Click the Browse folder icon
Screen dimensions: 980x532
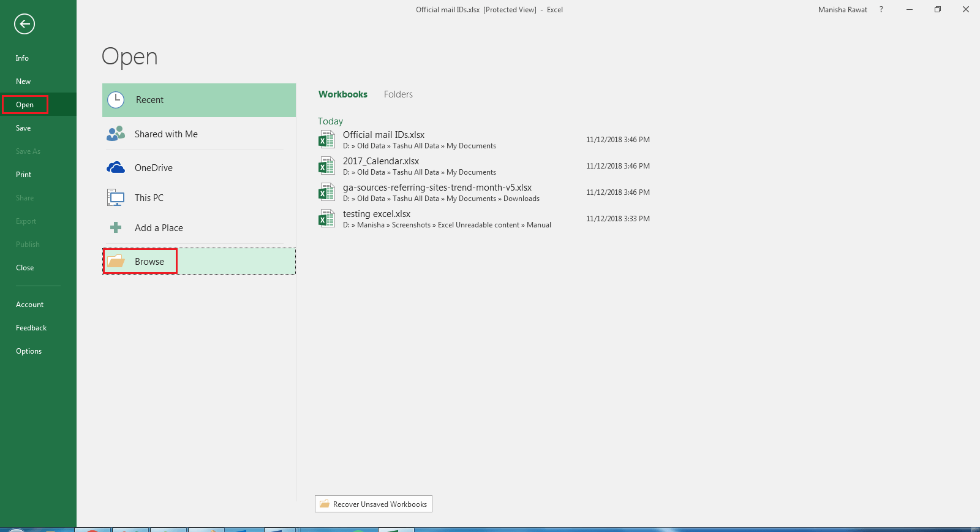click(x=116, y=261)
